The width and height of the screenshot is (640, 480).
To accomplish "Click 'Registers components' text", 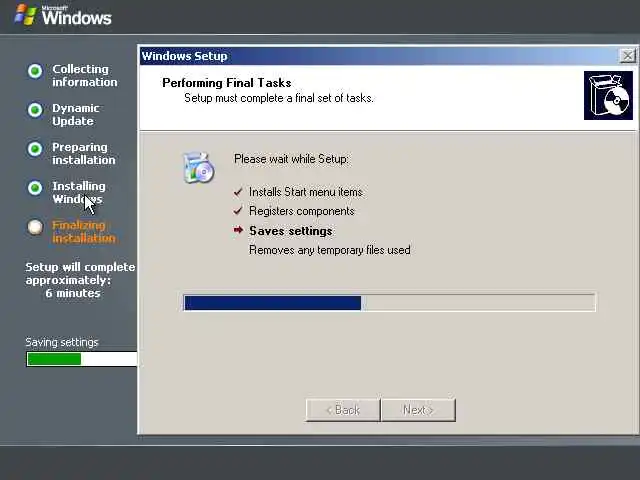I will pyautogui.click(x=302, y=211).
